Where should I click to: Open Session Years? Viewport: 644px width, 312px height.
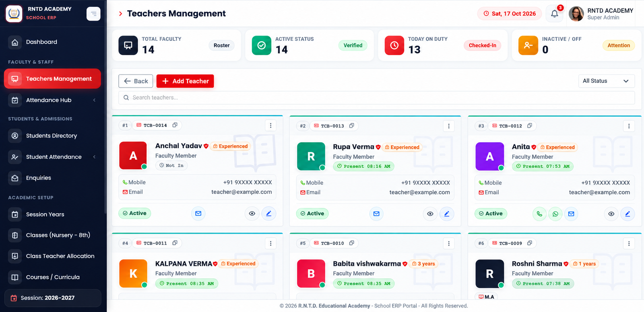pyautogui.click(x=52, y=214)
